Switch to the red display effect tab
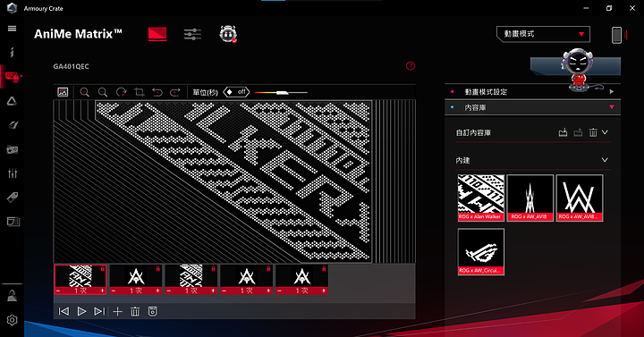The image size is (644, 337). [157, 34]
